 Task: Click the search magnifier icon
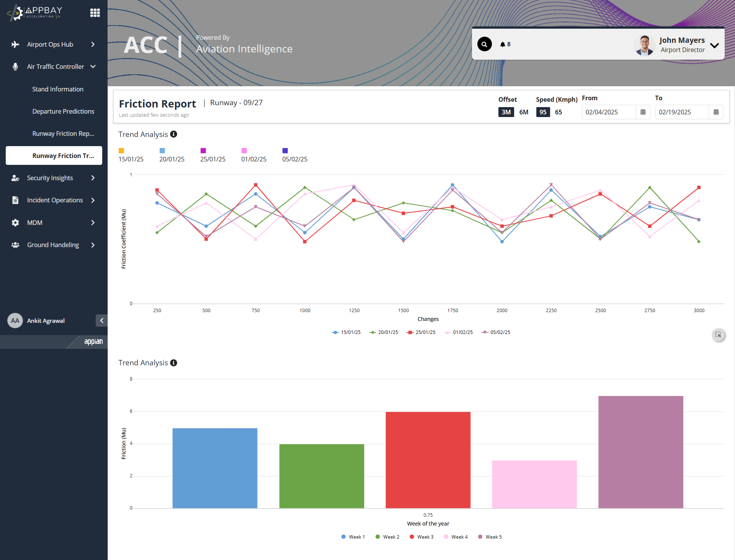coord(484,44)
